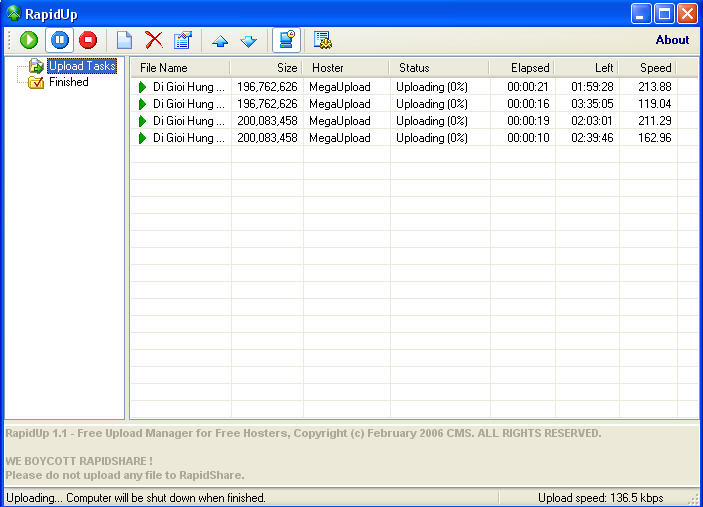Click the play arrow icon in 213.88 row
This screenshot has height=507, width=703.
143,87
